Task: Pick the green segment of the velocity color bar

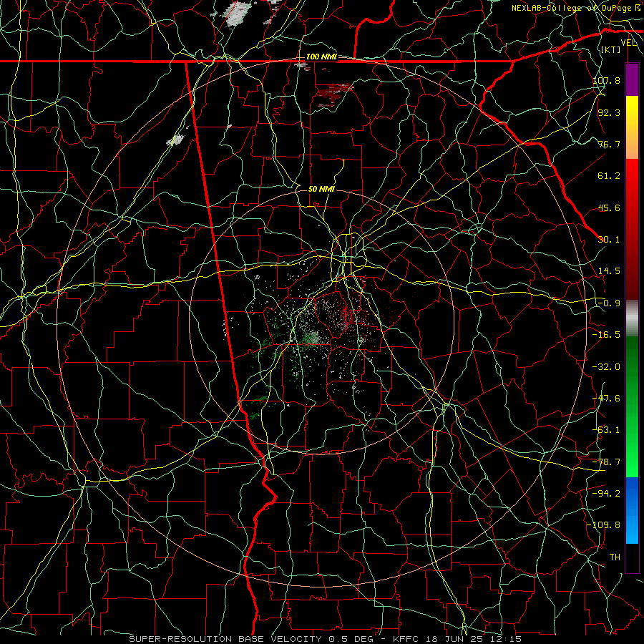Action: pyautogui.click(x=632, y=407)
